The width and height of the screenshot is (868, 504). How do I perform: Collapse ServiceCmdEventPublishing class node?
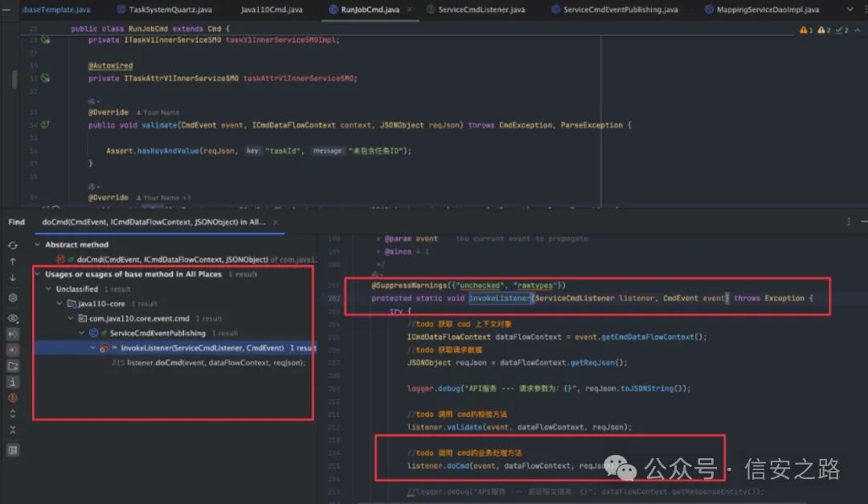[x=81, y=333]
